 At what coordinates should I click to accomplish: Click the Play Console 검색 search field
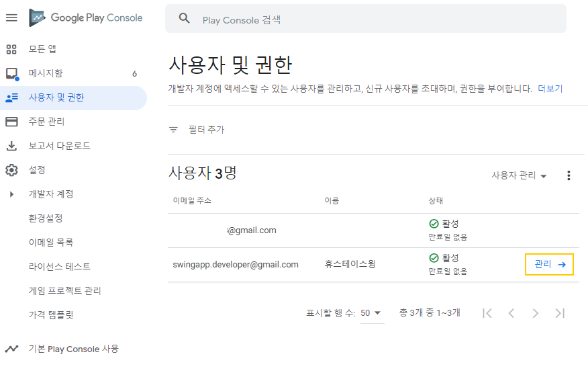pyautogui.click(x=376, y=19)
